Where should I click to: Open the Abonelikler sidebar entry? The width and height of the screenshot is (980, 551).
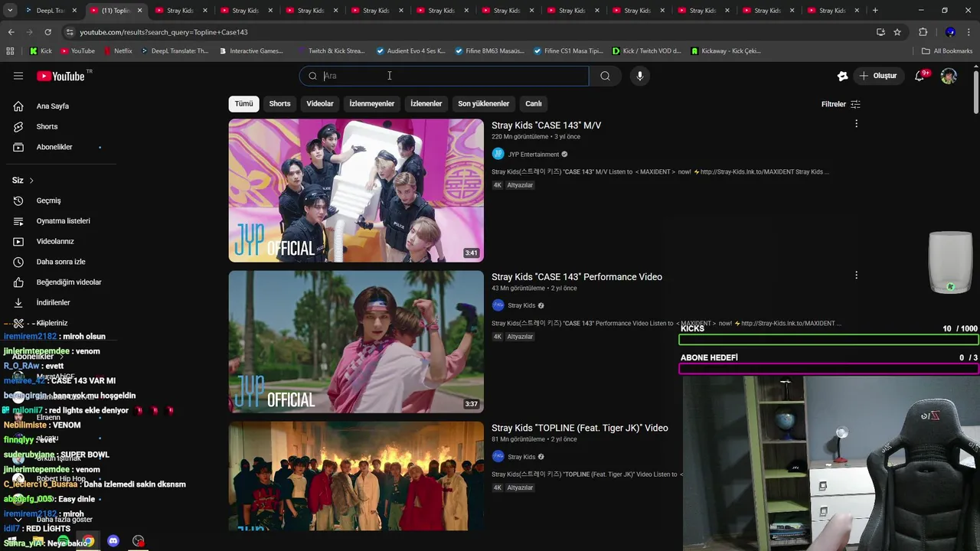54,147
